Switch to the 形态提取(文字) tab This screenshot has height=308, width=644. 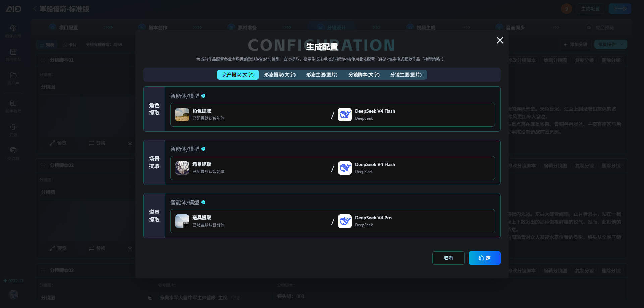[x=280, y=75]
